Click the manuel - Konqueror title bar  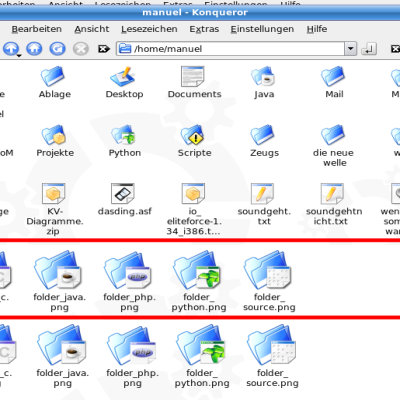[200, 13]
